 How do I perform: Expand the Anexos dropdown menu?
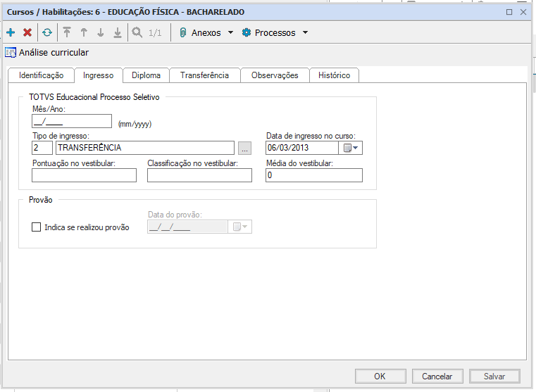[x=206, y=32]
